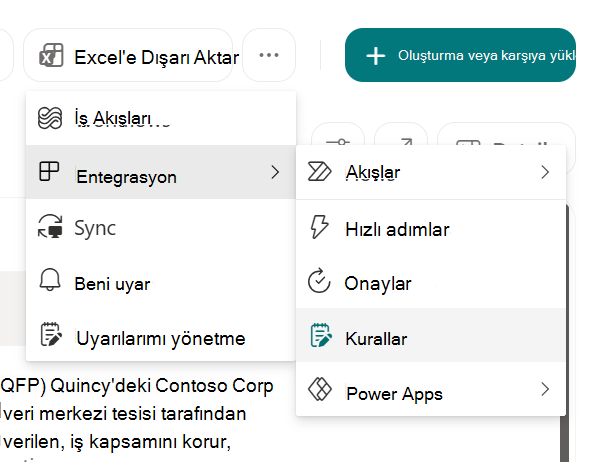Export the list via Excel'e Dışarı Aktar
The height and width of the screenshot is (462, 616).
point(128,55)
